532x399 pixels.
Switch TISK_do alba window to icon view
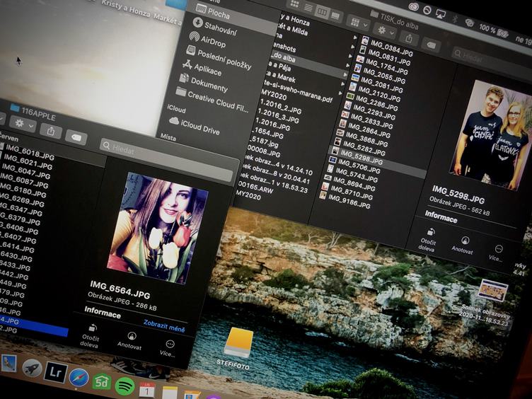pyautogui.click(x=294, y=4)
